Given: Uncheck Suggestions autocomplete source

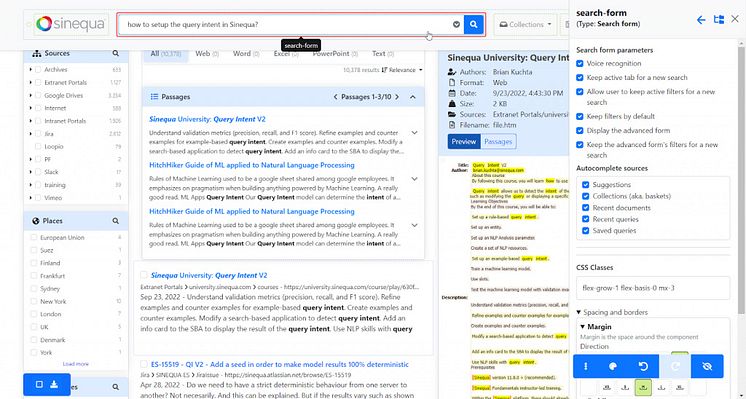Looking at the screenshot, I should 586,185.
